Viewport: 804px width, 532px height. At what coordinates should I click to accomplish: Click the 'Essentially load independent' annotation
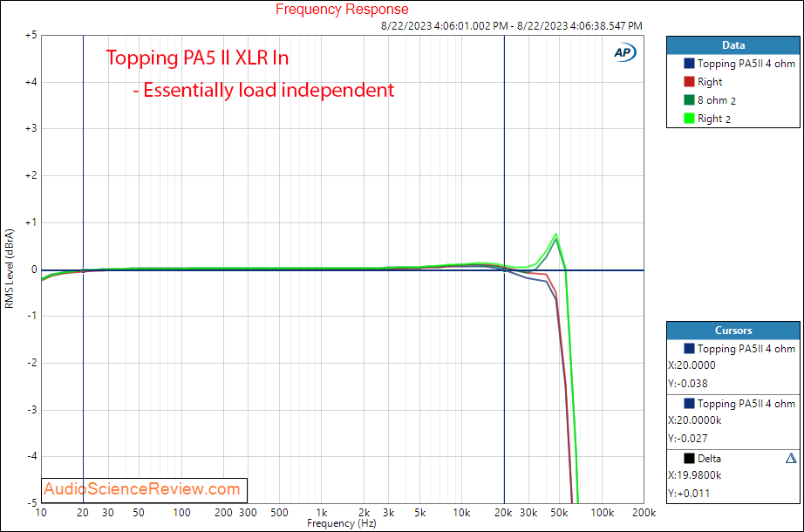pyautogui.click(x=269, y=91)
